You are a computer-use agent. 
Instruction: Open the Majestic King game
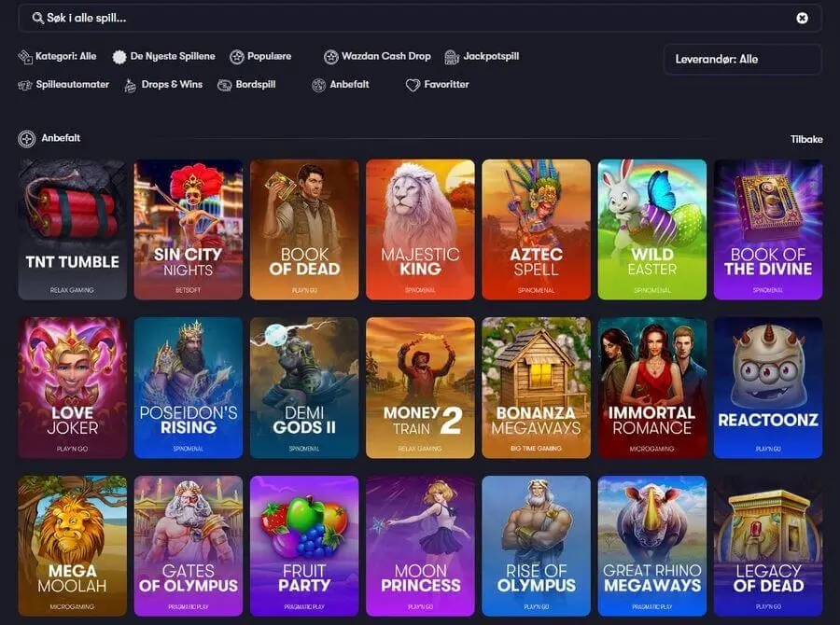(420, 229)
